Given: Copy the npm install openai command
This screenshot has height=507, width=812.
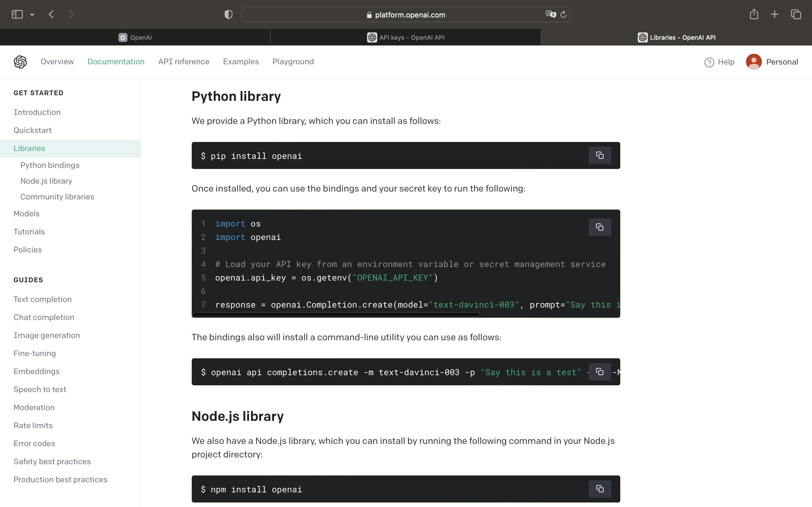Looking at the screenshot, I should coord(600,489).
